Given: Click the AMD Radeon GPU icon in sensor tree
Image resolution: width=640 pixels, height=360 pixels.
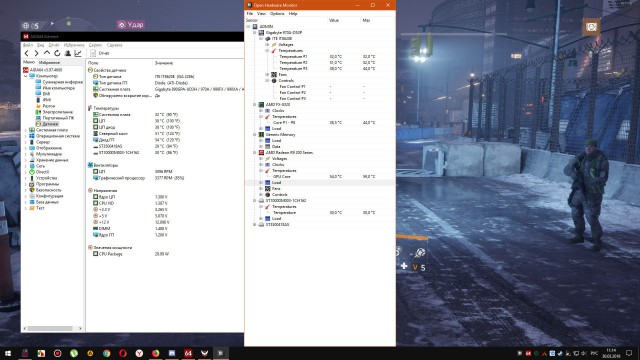Looking at the screenshot, I should pos(262,152).
